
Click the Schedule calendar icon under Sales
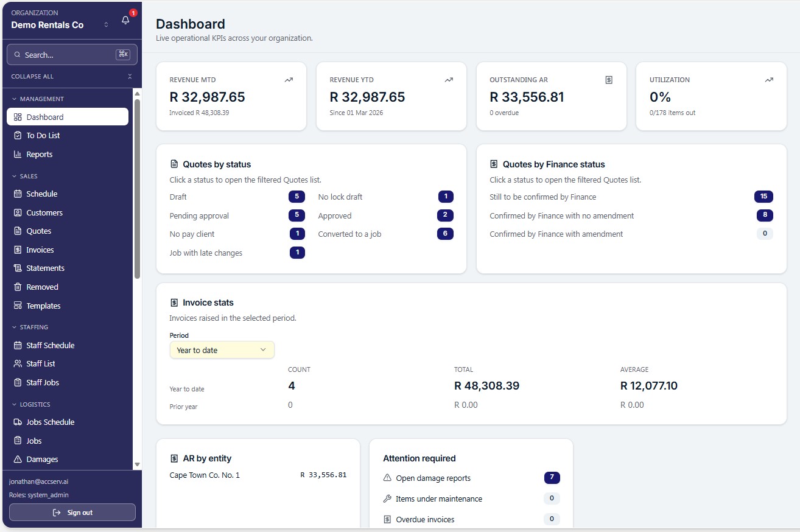18,194
